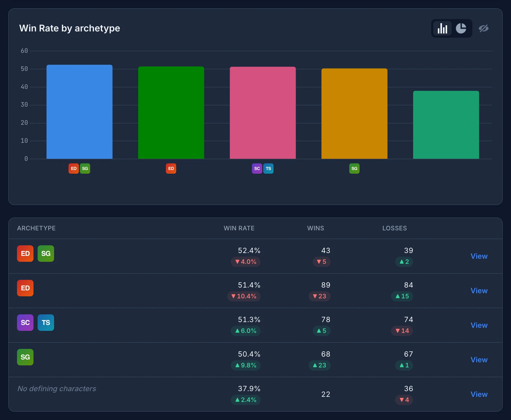The width and height of the screenshot is (511, 420).
Task: Click ED badge under green bar
Action: 171,169
